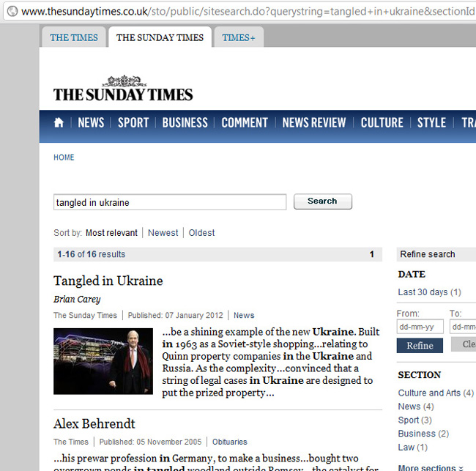Sort results by Oldest
Screen dimensions: 476x471
tap(201, 233)
